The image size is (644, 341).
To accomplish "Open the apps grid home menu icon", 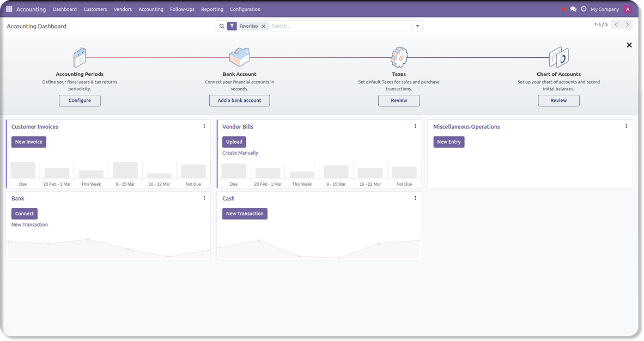I will pyautogui.click(x=9, y=9).
